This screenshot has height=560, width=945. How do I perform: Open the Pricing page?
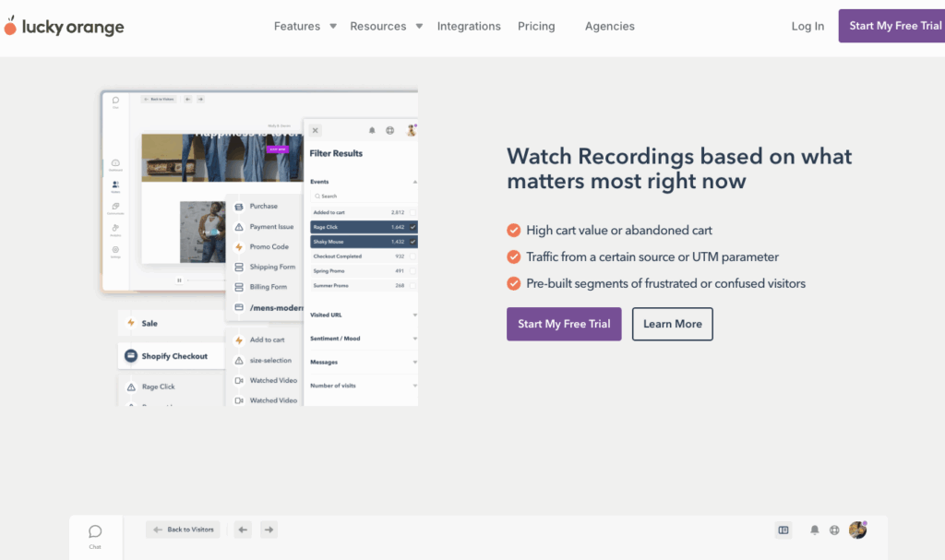click(x=536, y=27)
